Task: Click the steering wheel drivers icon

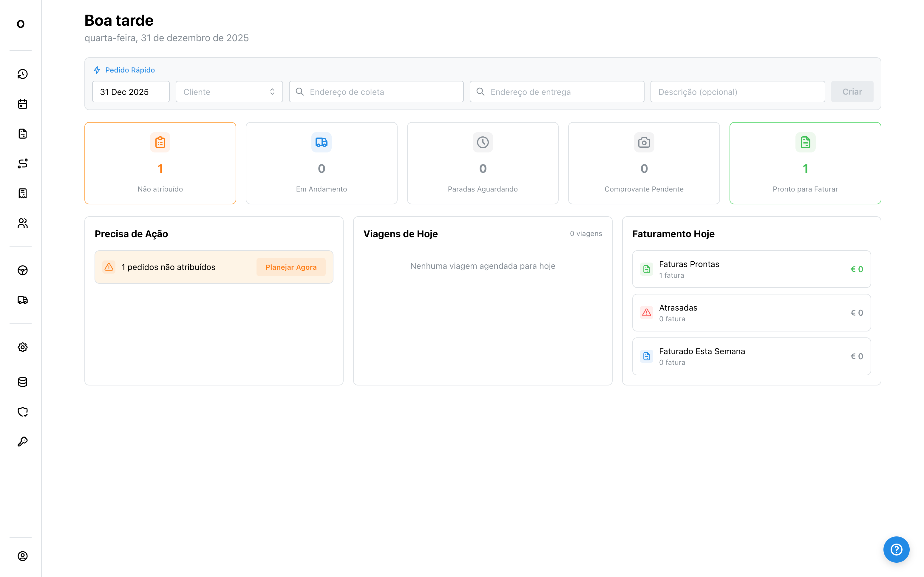Action: pyautogui.click(x=22, y=271)
